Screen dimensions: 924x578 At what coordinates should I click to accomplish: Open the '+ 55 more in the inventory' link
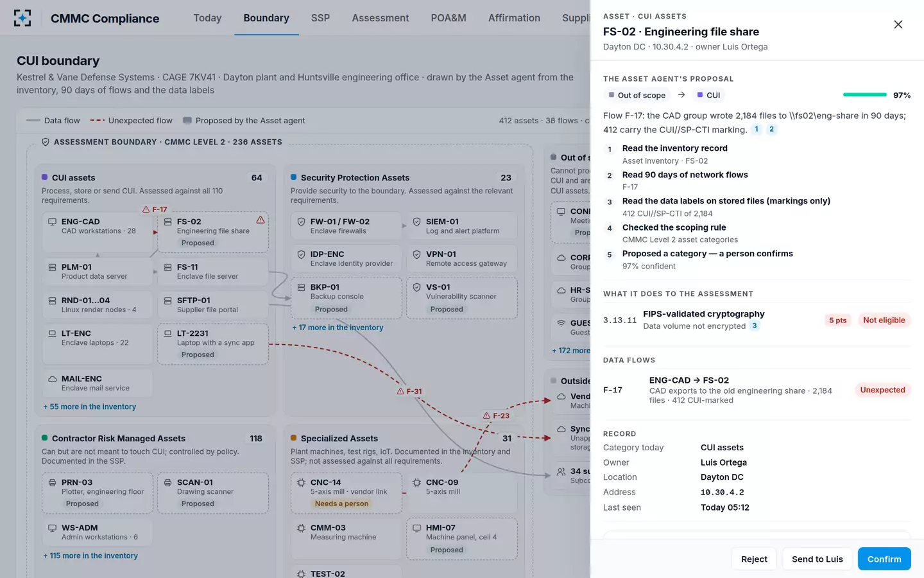pyautogui.click(x=90, y=407)
